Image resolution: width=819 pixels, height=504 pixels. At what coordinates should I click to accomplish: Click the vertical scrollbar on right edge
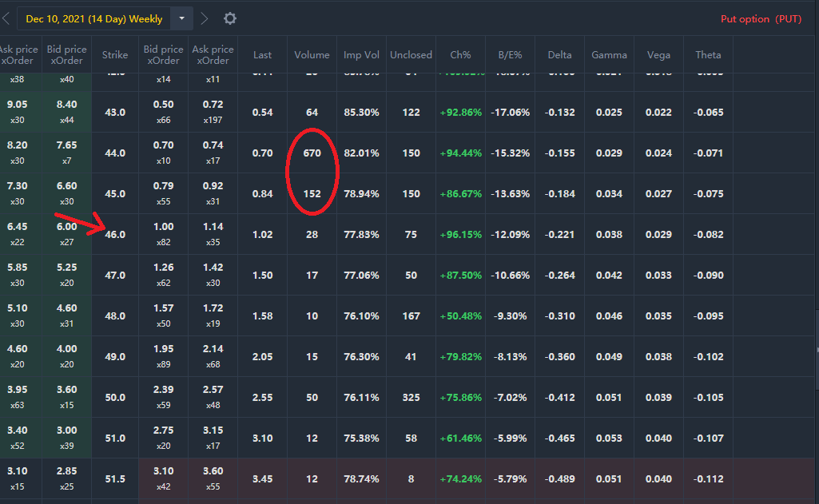click(x=817, y=350)
